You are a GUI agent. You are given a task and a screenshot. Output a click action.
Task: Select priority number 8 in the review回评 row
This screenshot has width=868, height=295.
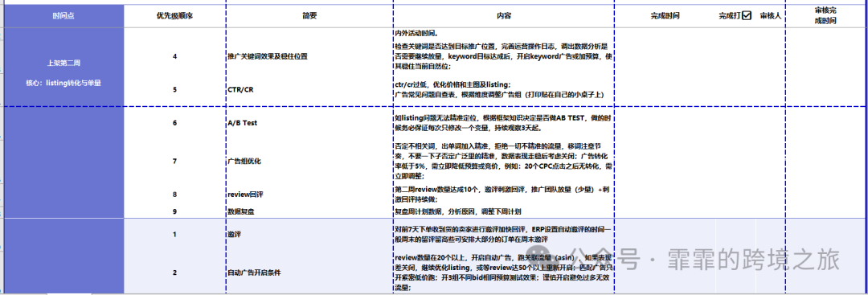click(x=175, y=195)
